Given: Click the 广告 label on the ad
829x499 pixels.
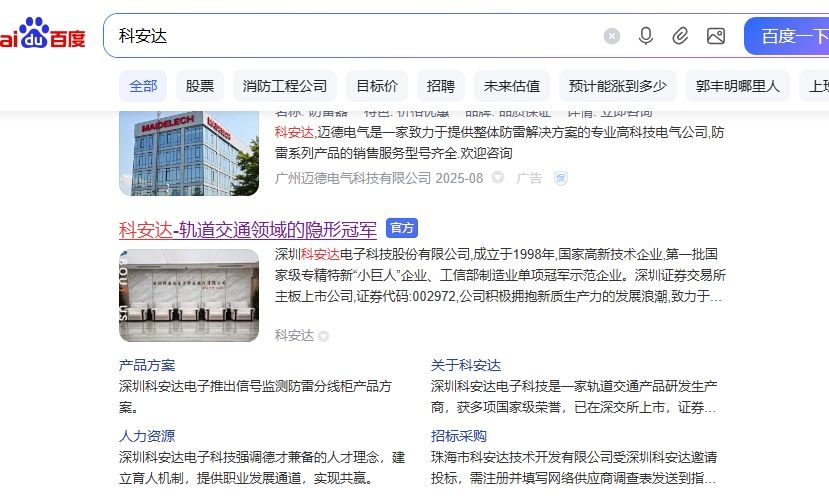Looking at the screenshot, I should click(x=529, y=178).
